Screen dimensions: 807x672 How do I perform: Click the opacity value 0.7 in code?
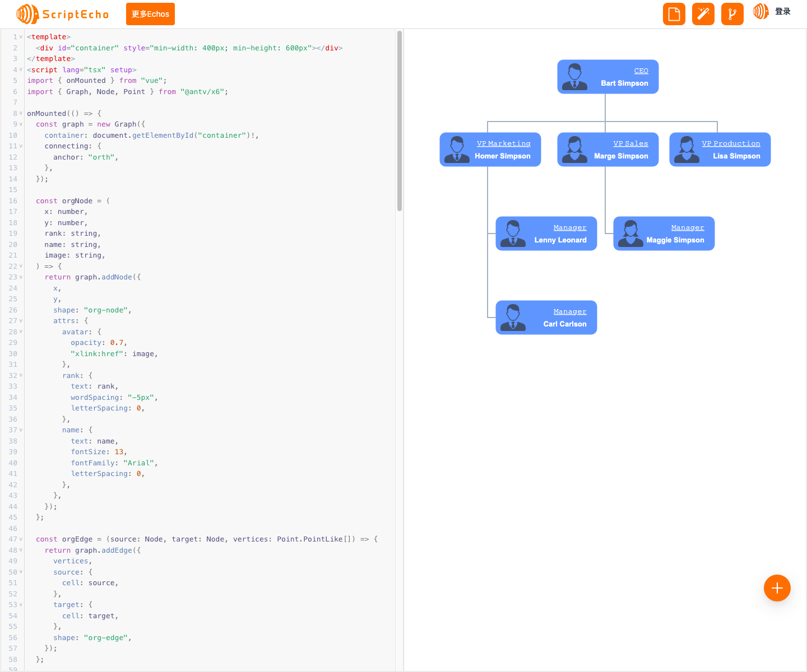coord(117,343)
